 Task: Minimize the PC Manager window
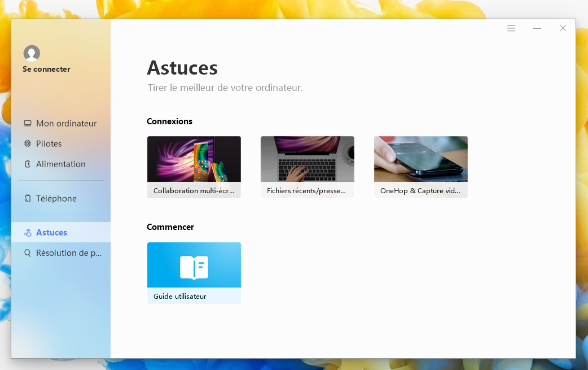[537, 28]
